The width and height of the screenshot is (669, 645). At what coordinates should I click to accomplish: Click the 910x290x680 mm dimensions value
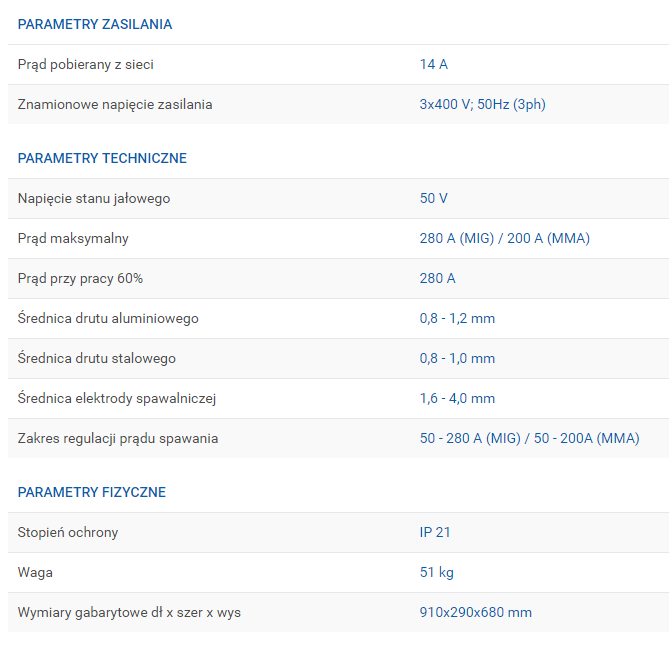click(475, 612)
